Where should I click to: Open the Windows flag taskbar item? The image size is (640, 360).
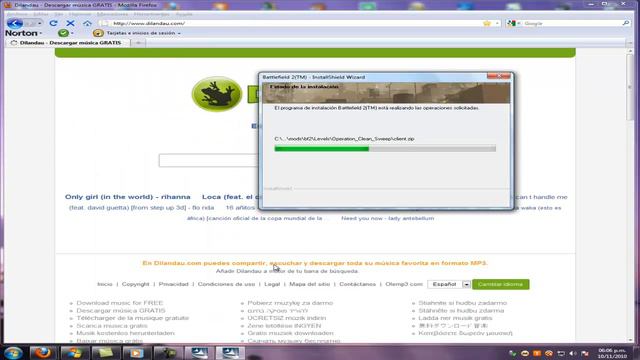pos(74,352)
